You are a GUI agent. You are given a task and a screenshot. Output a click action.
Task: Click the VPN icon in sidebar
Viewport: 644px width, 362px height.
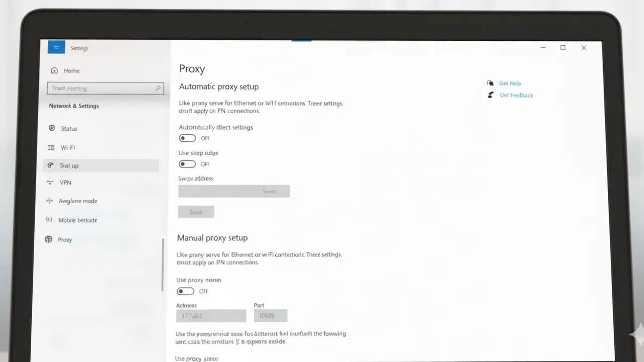pos(50,183)
